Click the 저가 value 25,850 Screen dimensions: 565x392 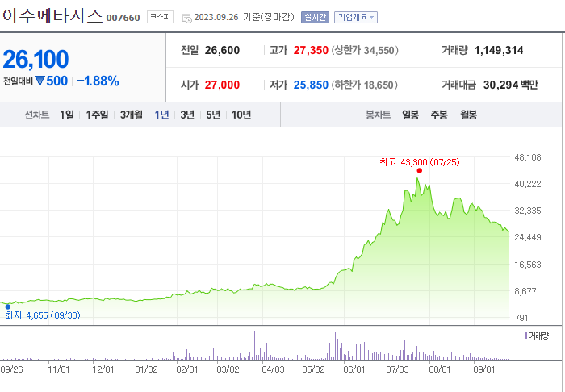tap(311, 85)
